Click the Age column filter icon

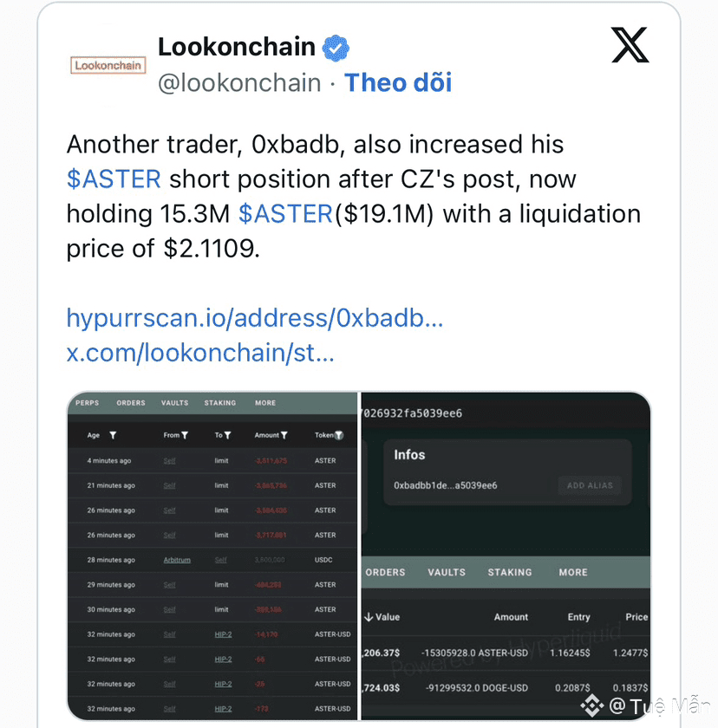click(113, 435)
